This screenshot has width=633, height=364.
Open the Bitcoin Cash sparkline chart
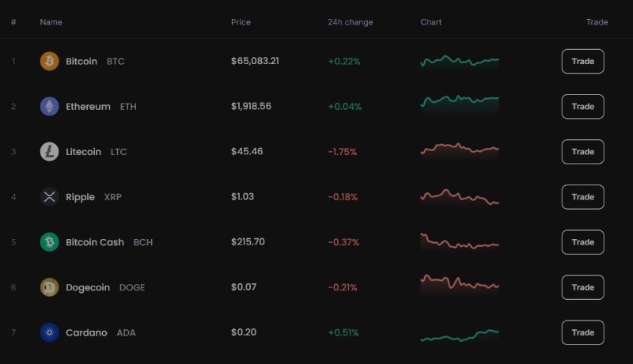[x=460, y=241]
